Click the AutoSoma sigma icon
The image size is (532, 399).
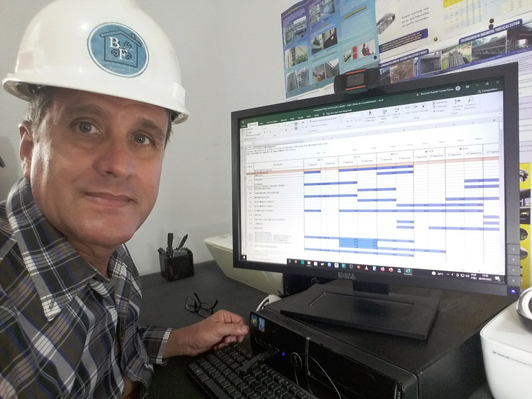pyautogui.click(x=434, y=102)
